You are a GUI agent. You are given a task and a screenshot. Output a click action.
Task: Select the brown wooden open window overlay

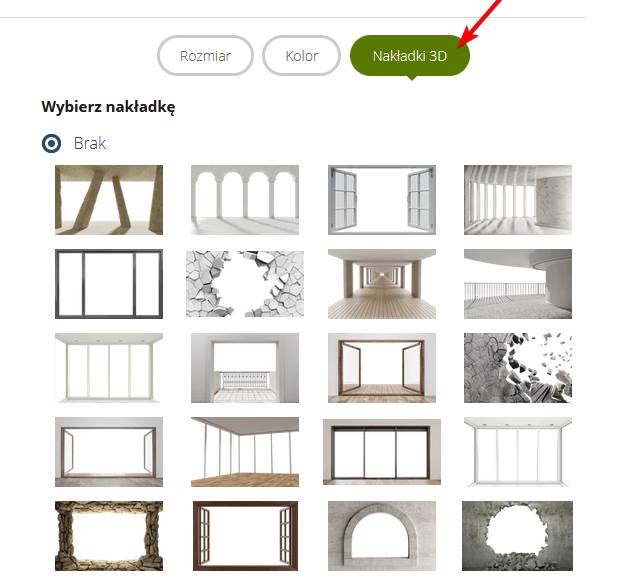click(245, 536)
